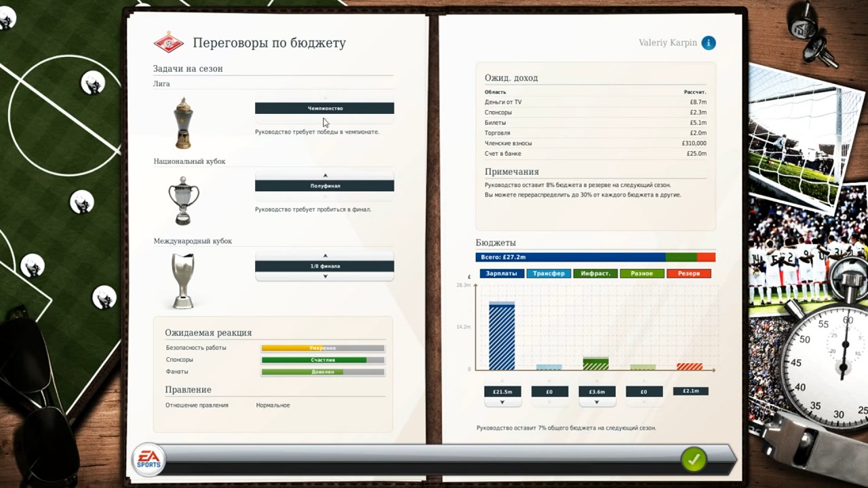Click the EA Sports logo button
Image resolution: width=868 pixels, height=488 pixels.
pos(148,460)
